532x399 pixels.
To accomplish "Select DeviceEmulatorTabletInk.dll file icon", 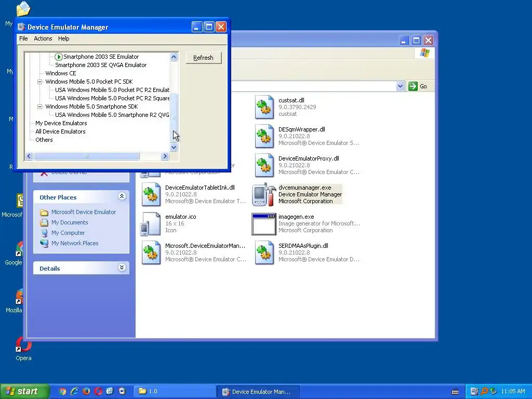I will (x=151, y=194).
